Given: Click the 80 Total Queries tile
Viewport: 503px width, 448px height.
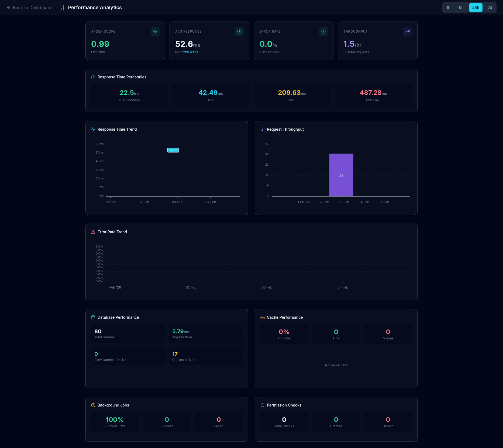Looking at the screenshot, I should coord(128,334).
